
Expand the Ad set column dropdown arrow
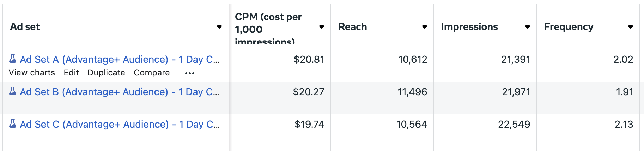[x=219, y=27]
